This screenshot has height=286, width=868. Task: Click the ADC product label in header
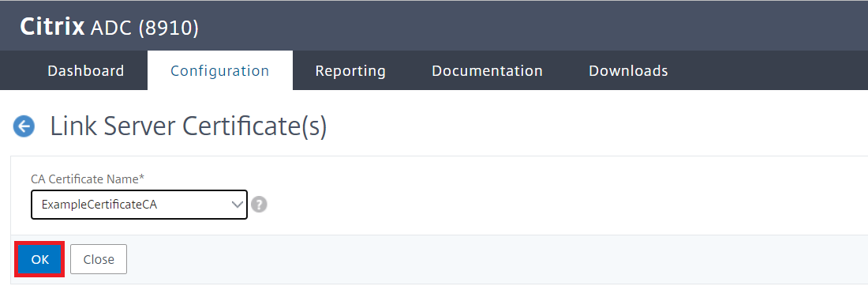pyautogui.click(x=110, y=28)
